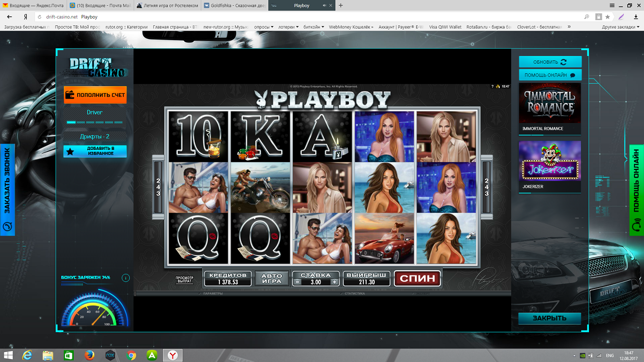Viewport: 644px width, 362px height.
Task: Increase the bet with the plus button
Action: click(334, 282)
